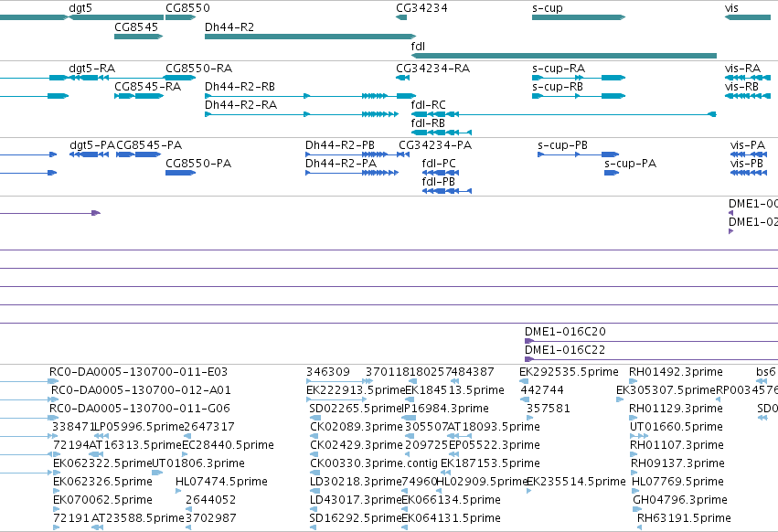Viewport: 778px width, 532px height.
Task: Select the vis gene glyph
Action: (748, 17)
